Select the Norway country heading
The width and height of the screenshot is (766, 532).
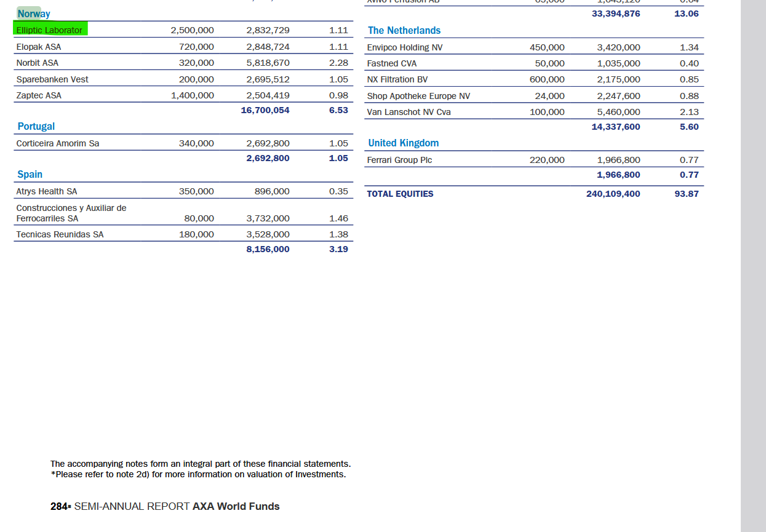(33, 14)
